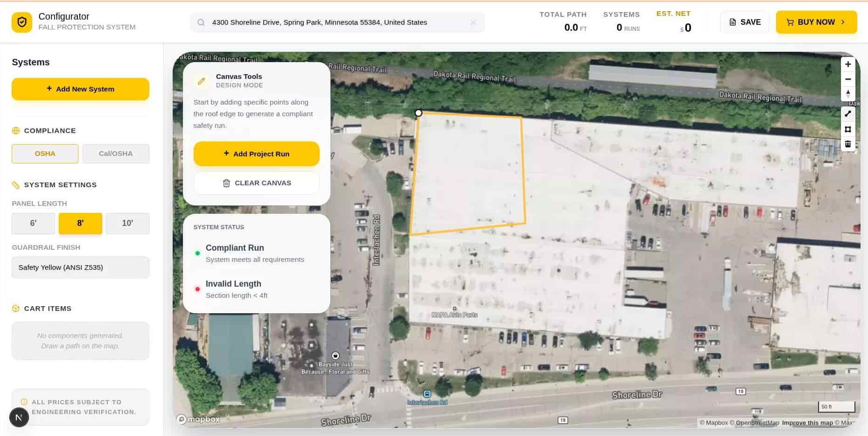The width and height of the screenshot is (868, 436).
Task: Click Add Project Run button
Action: point(256,154)
